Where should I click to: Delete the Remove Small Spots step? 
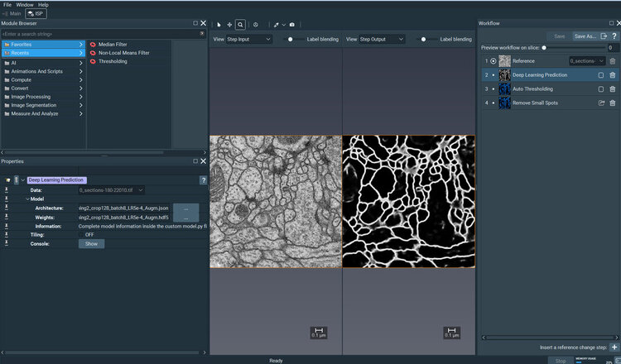point(612,103)
